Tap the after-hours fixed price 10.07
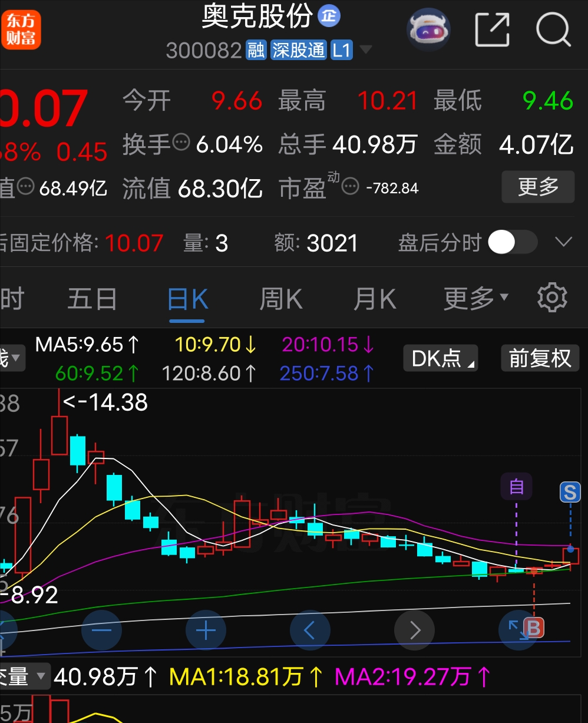Image resolution: width=588 pixels, height=723 pixels. point(134,243)
